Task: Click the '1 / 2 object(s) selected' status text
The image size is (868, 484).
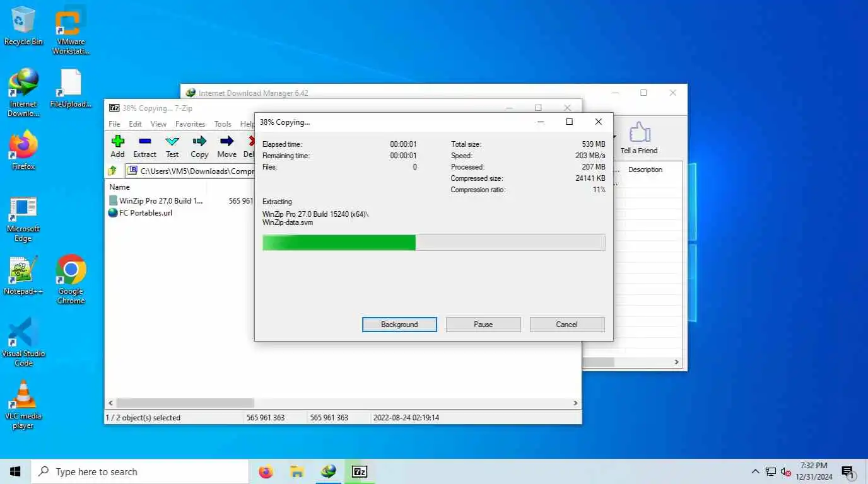Action: pos(143,417)
